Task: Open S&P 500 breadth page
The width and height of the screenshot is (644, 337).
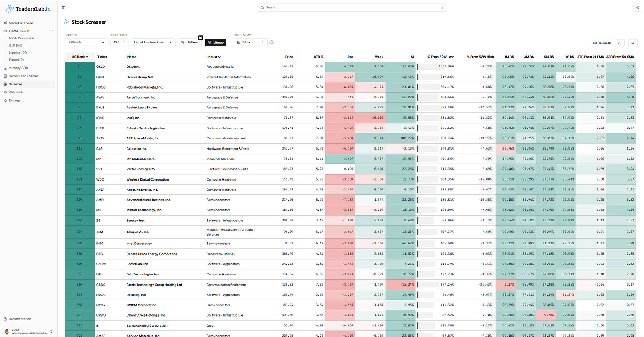Action: 15,46
